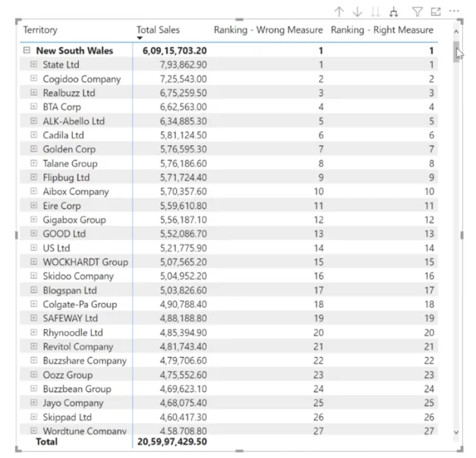This screenshot has width=476, height=458.
Task: Expand the WOCKHARDT Group row
Action: pyautogui.click(x=33, y=261)
